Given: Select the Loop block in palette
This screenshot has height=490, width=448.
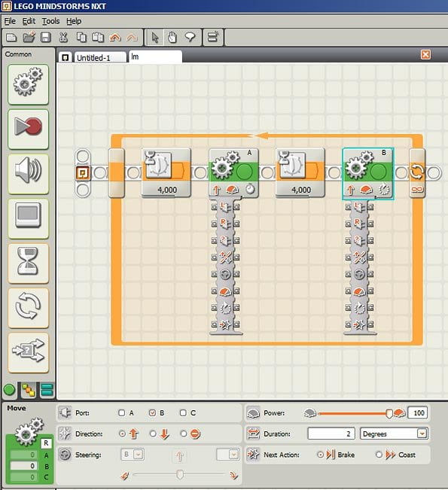Looking at the screenshot, I should click(x=28, y=308).
